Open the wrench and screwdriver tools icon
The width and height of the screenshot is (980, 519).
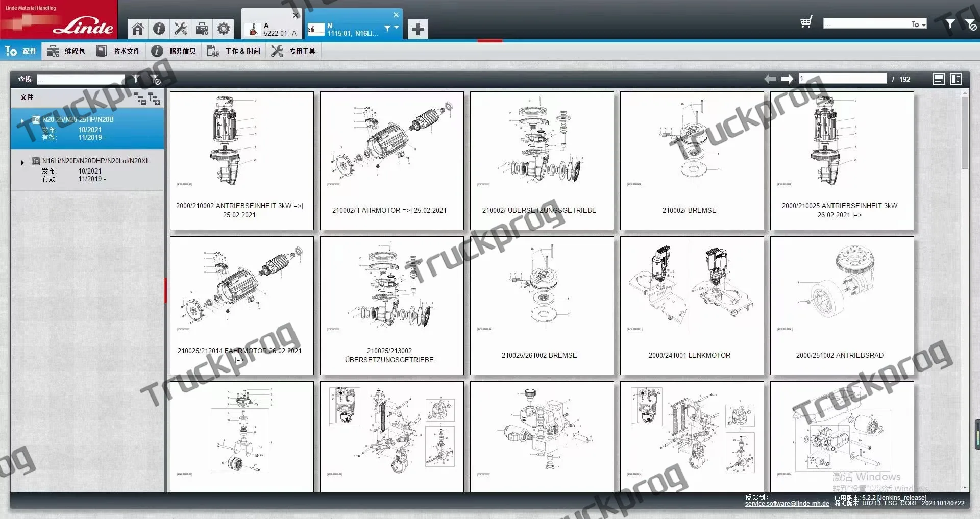pyautogui.click(x=181, y=29)
